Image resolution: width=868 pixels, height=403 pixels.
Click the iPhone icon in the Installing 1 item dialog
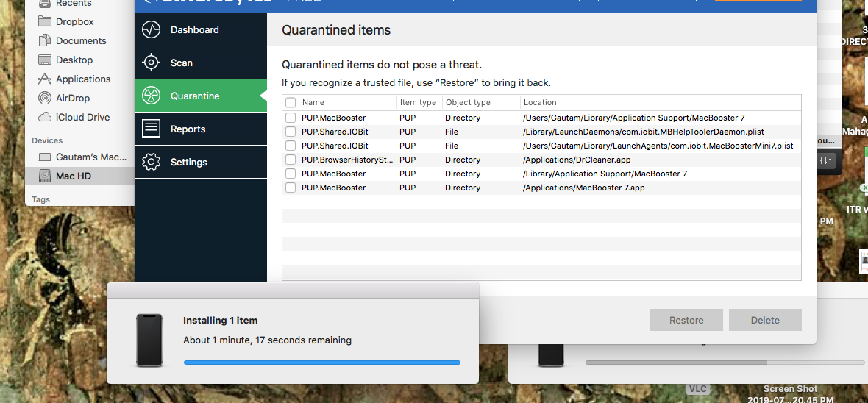[x=149, y=340]
